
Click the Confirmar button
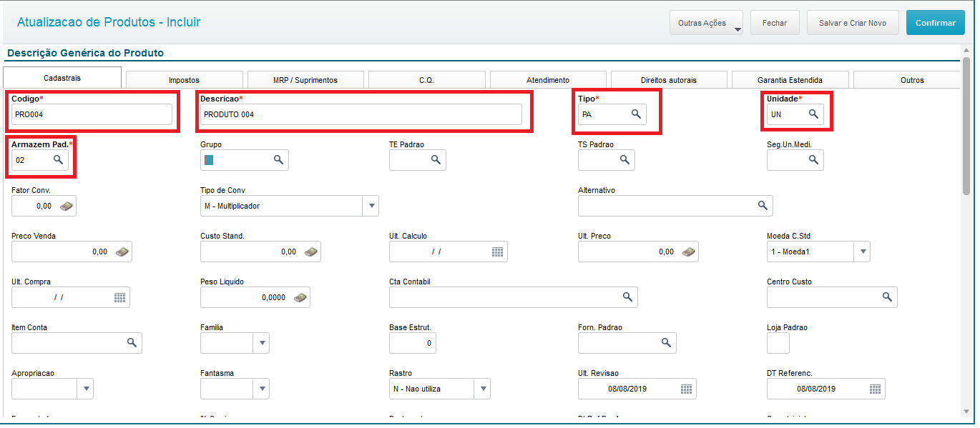(935, 23)
